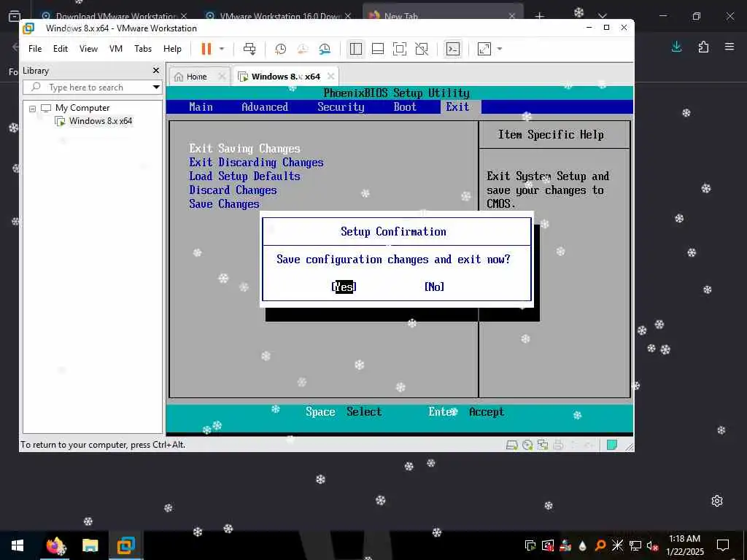Toggle the Show Library sidebar icon
This screenshot has height=560, width=747.
pos(355,49)
